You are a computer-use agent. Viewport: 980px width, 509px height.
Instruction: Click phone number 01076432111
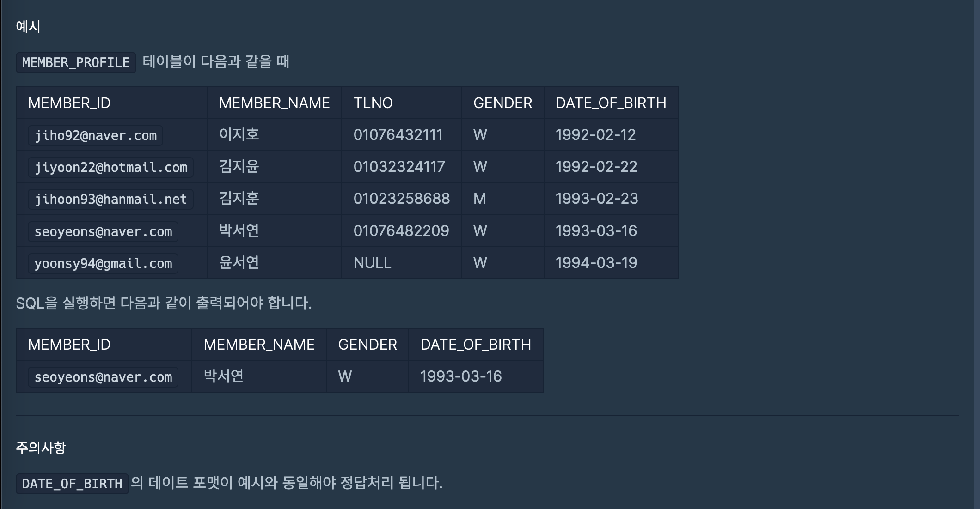coord(398,135)
